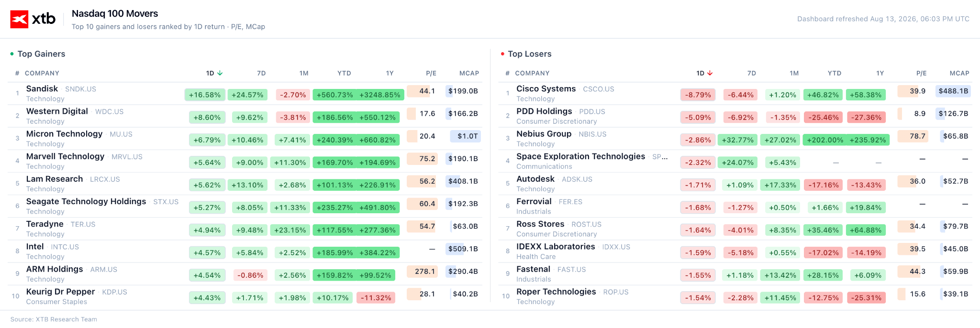Open Micron Technology in the gainers list

(x=64, y=134)
